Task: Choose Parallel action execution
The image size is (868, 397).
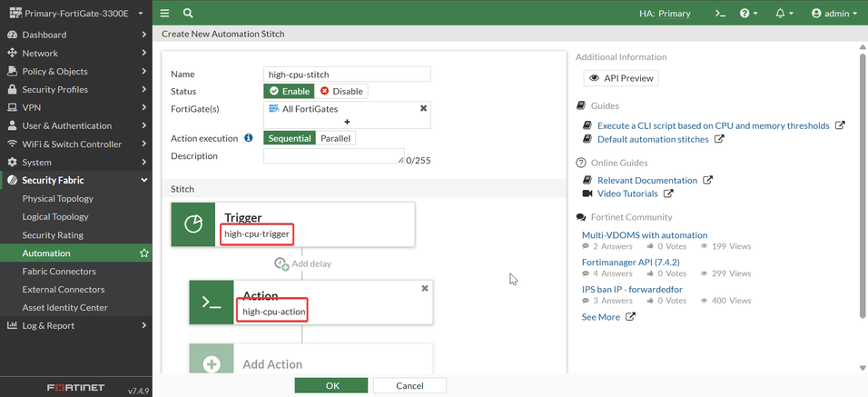Action: click(335, 138)
